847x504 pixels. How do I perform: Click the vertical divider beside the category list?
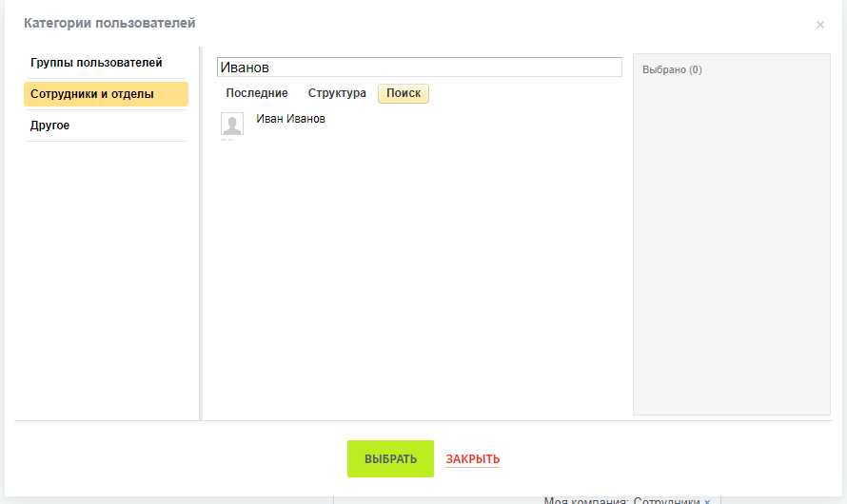[201, 233]
